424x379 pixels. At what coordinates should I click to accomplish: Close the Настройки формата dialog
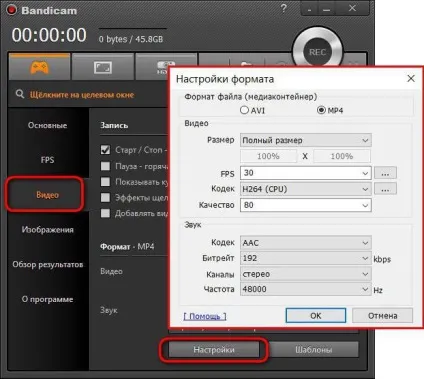tap(411, 79)
